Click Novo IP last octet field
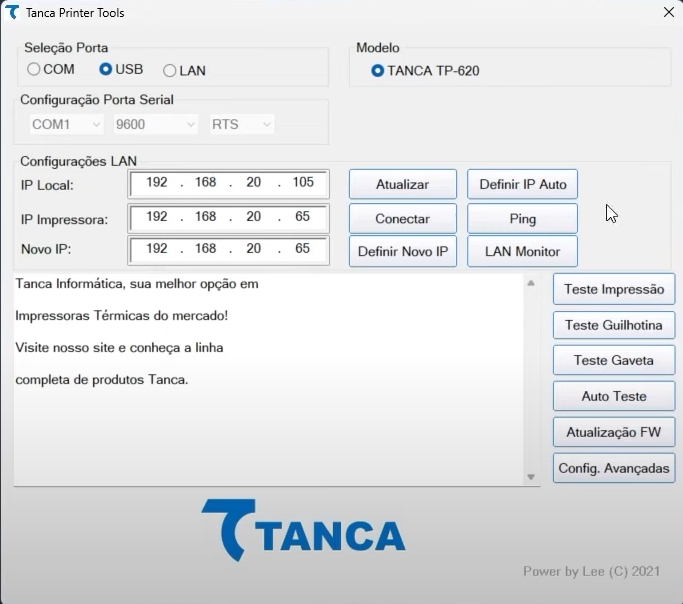 302,248
